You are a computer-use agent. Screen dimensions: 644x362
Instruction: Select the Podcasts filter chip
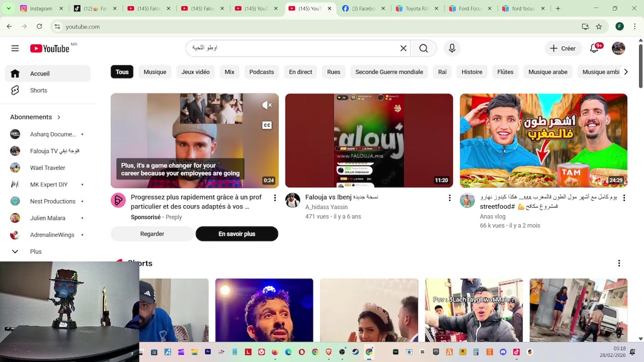(x=262, y=72)
